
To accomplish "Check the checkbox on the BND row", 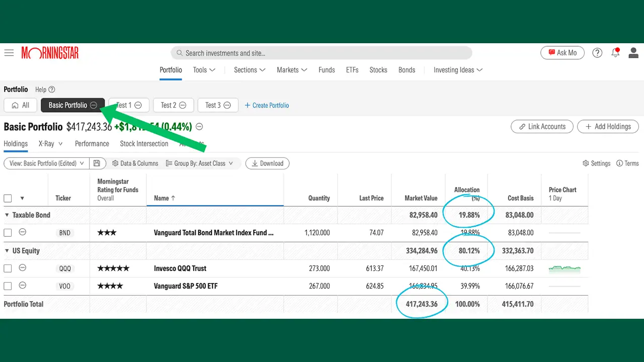I will click(8, 232).
